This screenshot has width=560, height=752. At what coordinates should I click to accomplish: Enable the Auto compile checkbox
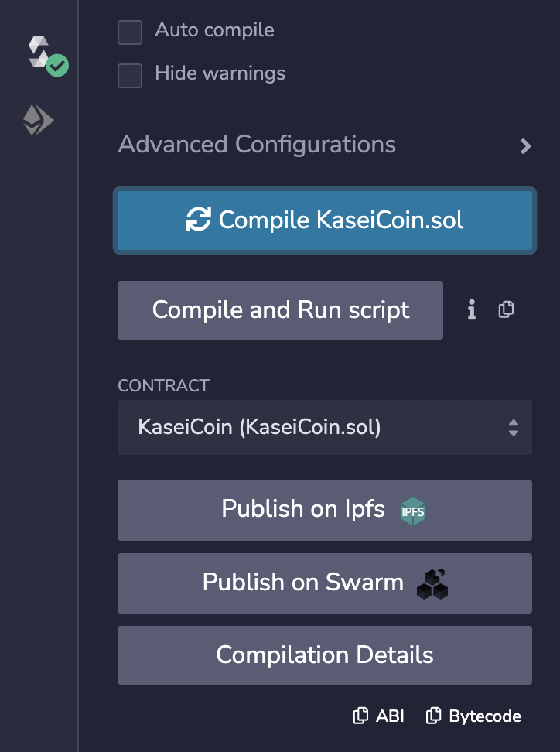[x=129, y=32]
